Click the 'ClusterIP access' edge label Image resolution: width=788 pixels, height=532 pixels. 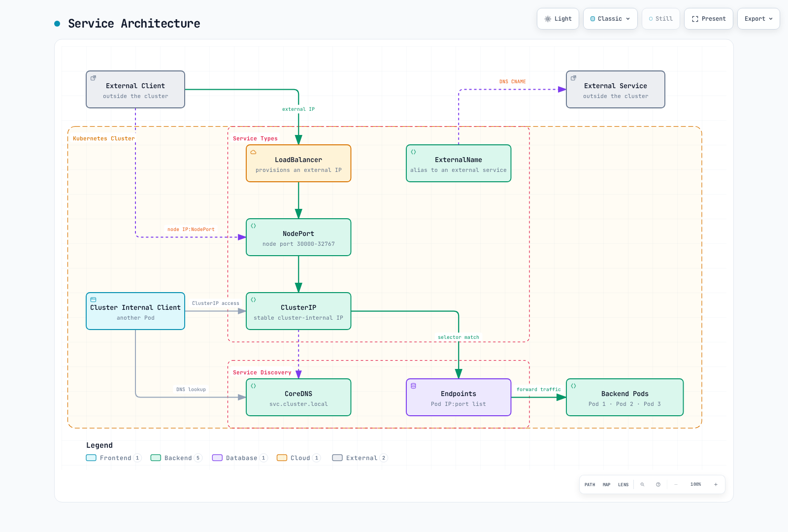coord(216,303)
